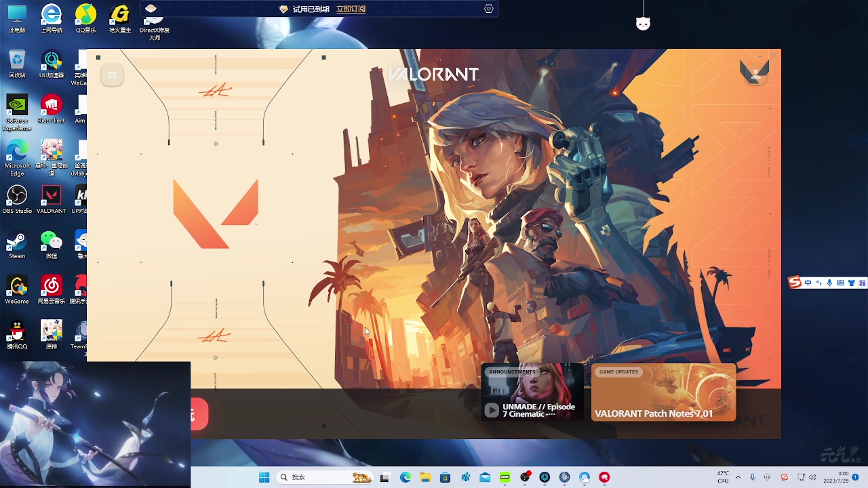868x488 pixels.
Task: Open the profile icon in VALORANT launcher
Action: click(755, 75)
